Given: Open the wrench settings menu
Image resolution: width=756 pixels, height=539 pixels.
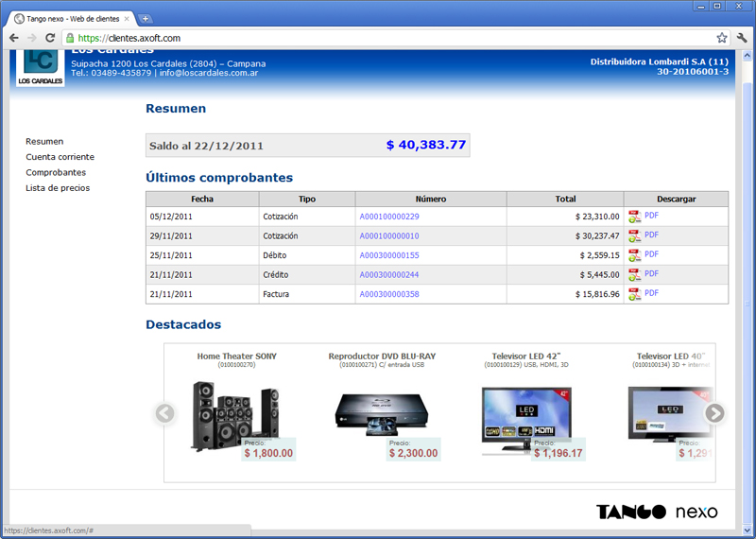Looking at the screenshot, I should pyautogui.click(x=742, y=38).
